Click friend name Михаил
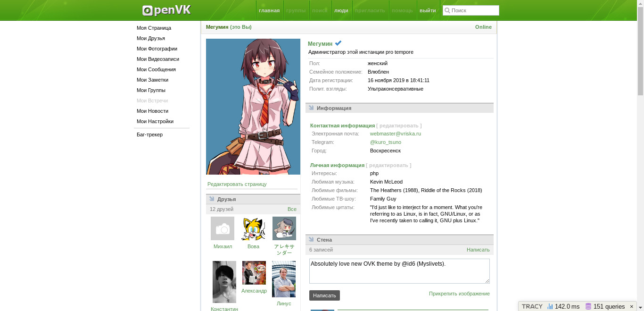 pos(223,246)
